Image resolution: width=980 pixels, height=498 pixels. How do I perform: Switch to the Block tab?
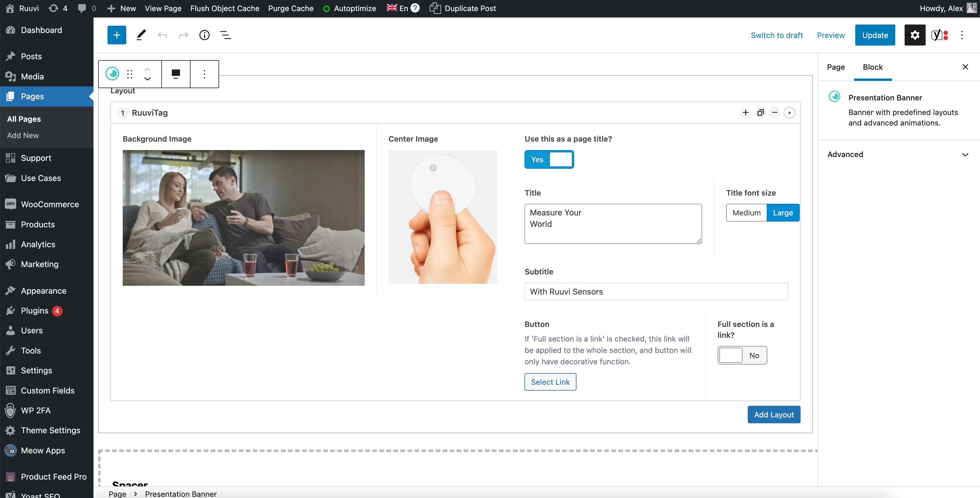pos(873,67)
